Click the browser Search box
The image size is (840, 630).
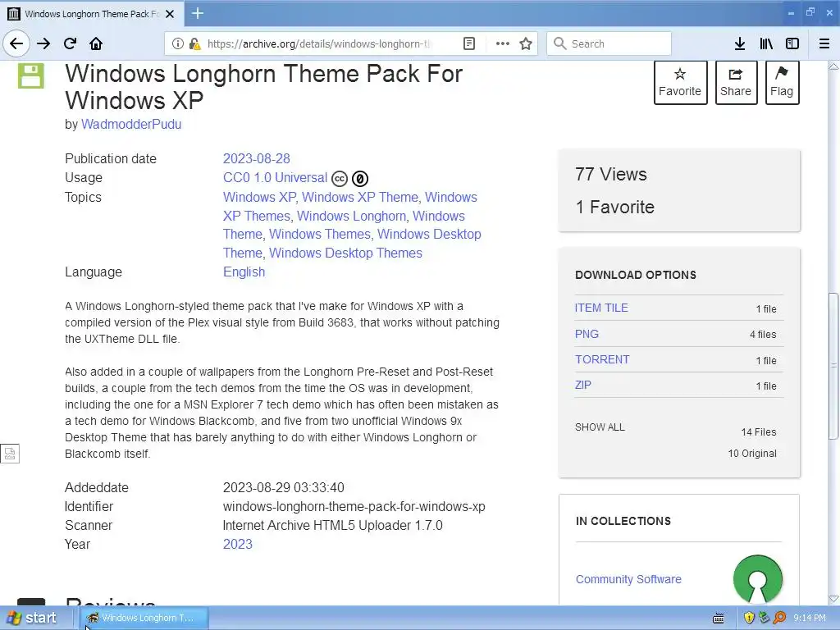(x=609, y=43)
